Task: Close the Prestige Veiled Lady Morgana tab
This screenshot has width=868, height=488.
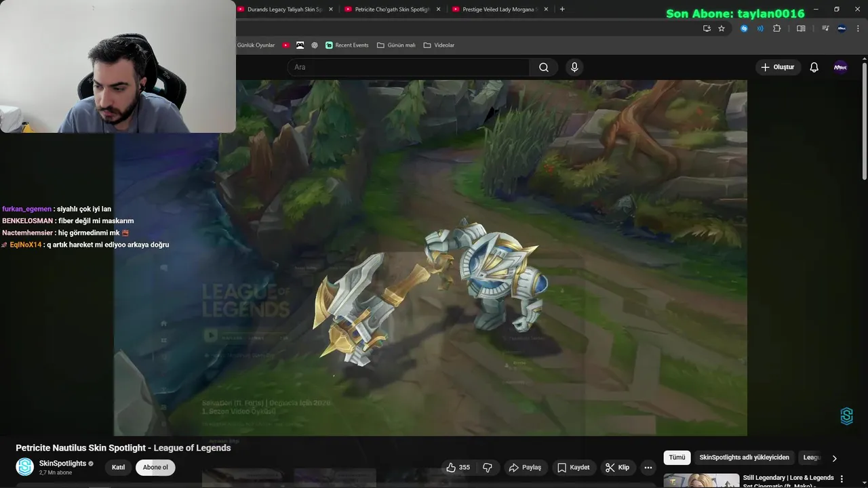Action: pos(546,9)
